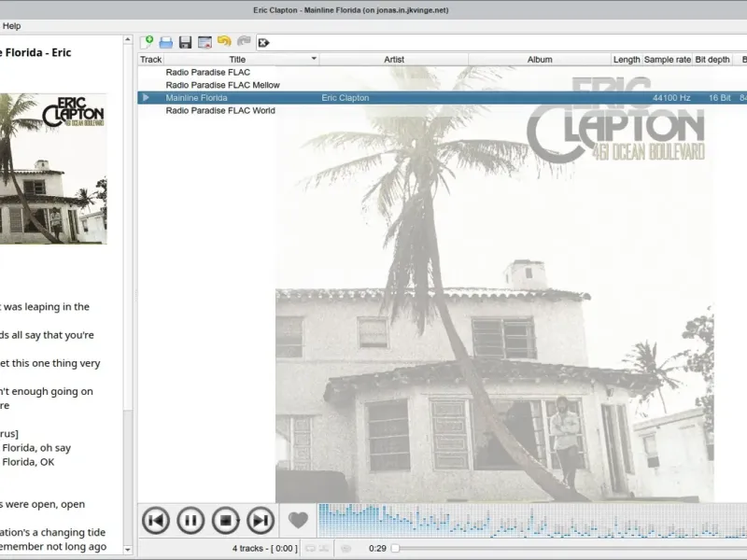Skip to next track
Image resolution: width=747 pixels, height=560 pixels.
click(261, 520)
